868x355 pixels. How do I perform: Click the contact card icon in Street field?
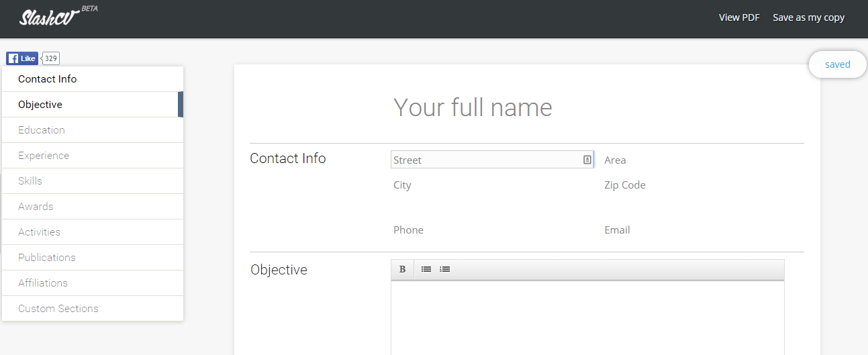pyautogui.click(x=587, y=160)
